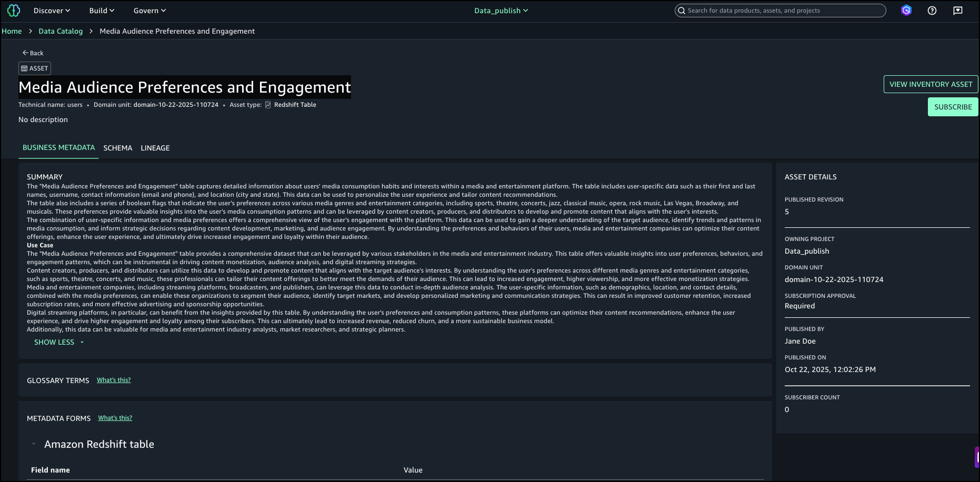Click the DataZone logo icon

(x=14, y=11)
